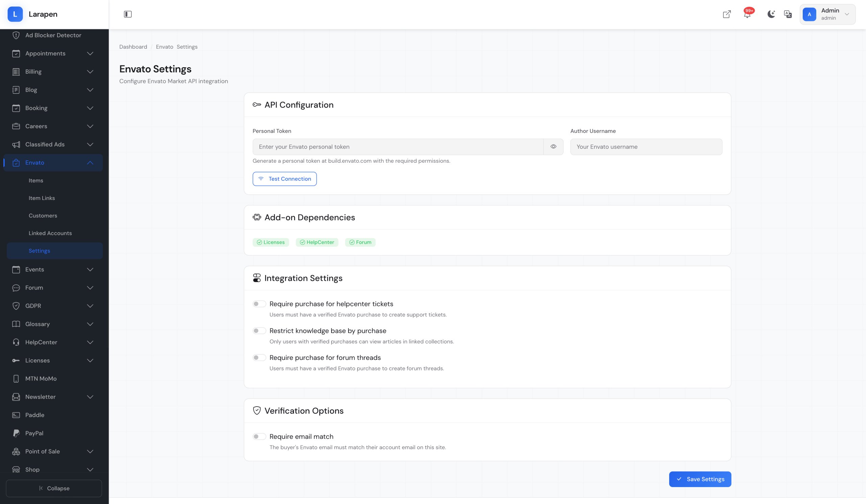
Task: Expand the Billing menu chevron
Action: click(90, 71)
